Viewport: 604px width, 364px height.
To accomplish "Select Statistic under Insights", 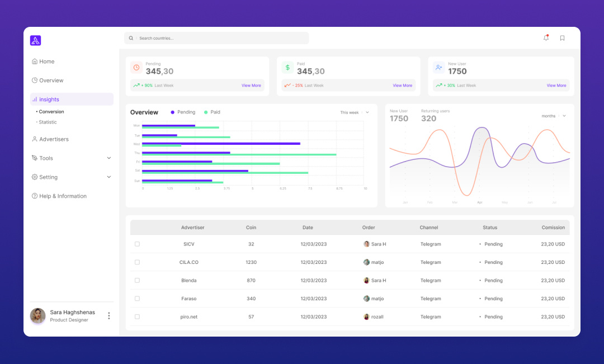I will tap(48, 122).
